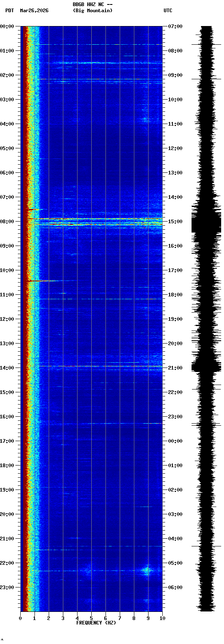The width and height of the screenshot is (224, 644).
Task: Pick the UTC axis '06:00' time label
Action: pyautogui.click(x=175, y=587)
